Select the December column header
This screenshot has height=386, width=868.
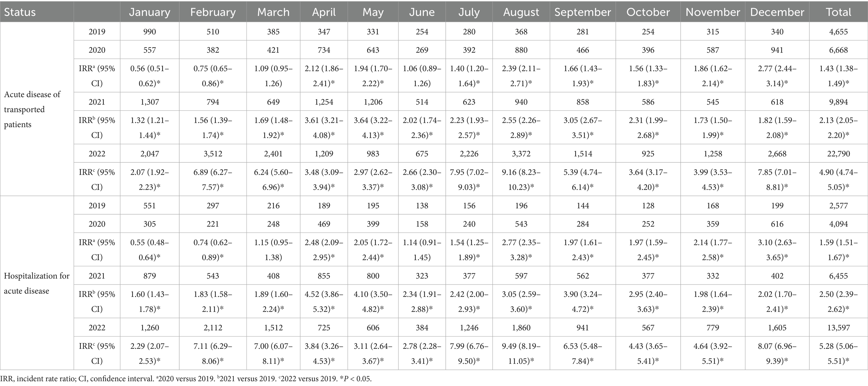pyautogui.click(x=777, y=12)
